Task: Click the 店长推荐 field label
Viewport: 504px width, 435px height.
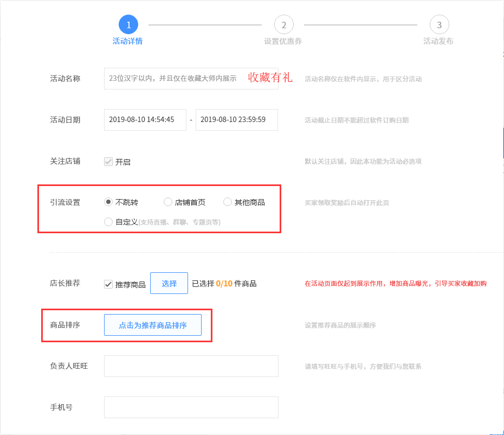Action: coord(65,283)
